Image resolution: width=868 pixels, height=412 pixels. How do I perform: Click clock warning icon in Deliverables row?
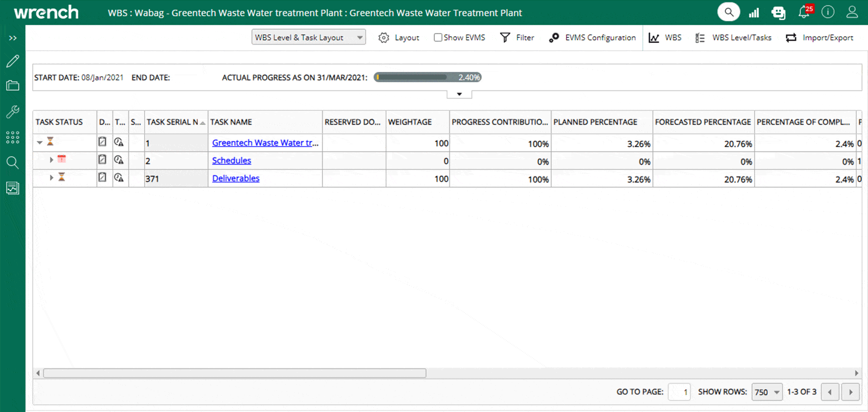119,177
